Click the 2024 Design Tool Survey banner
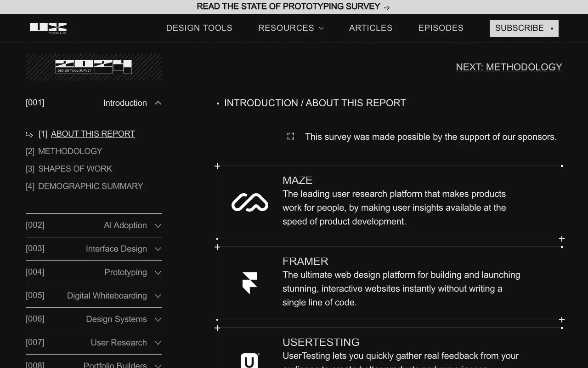 click(94, 67)
